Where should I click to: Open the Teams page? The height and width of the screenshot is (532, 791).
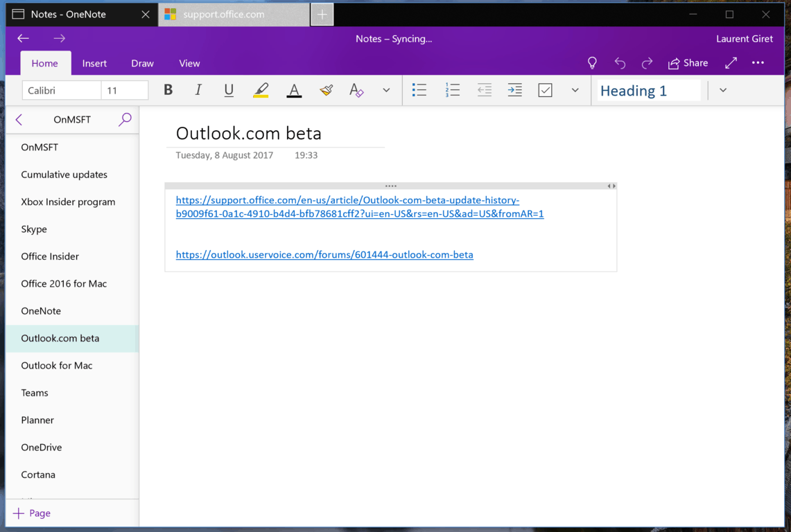click(x=72, y=393)
